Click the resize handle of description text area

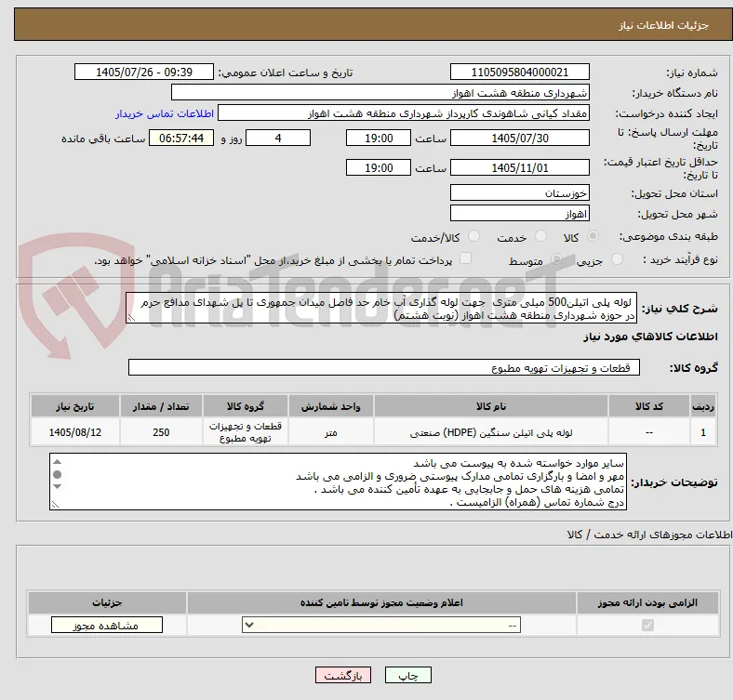pos(131,318)
